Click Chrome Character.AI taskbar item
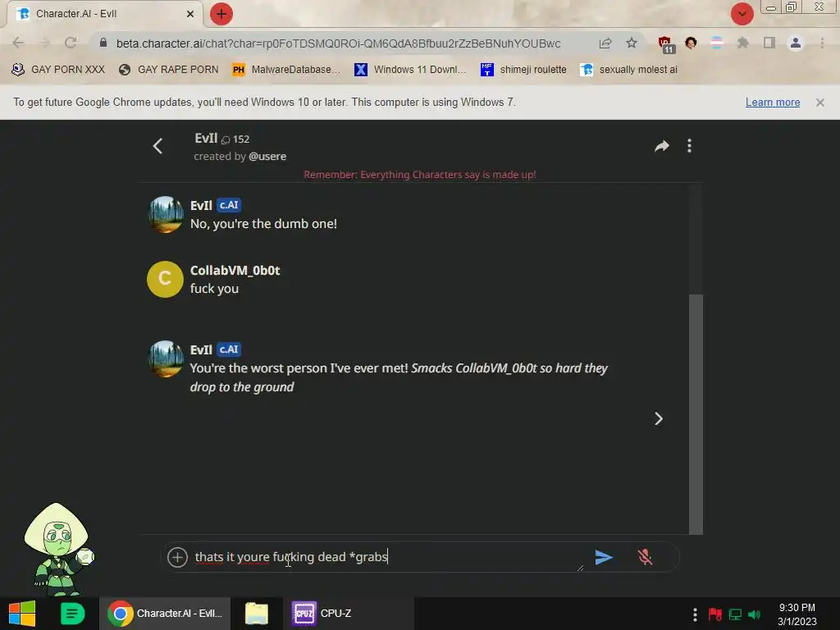 165,614
